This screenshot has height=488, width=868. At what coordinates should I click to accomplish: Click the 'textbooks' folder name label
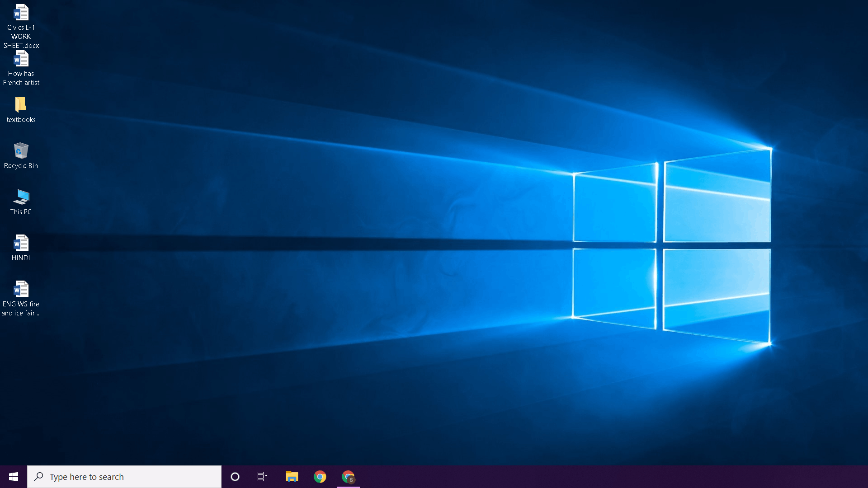21,120
